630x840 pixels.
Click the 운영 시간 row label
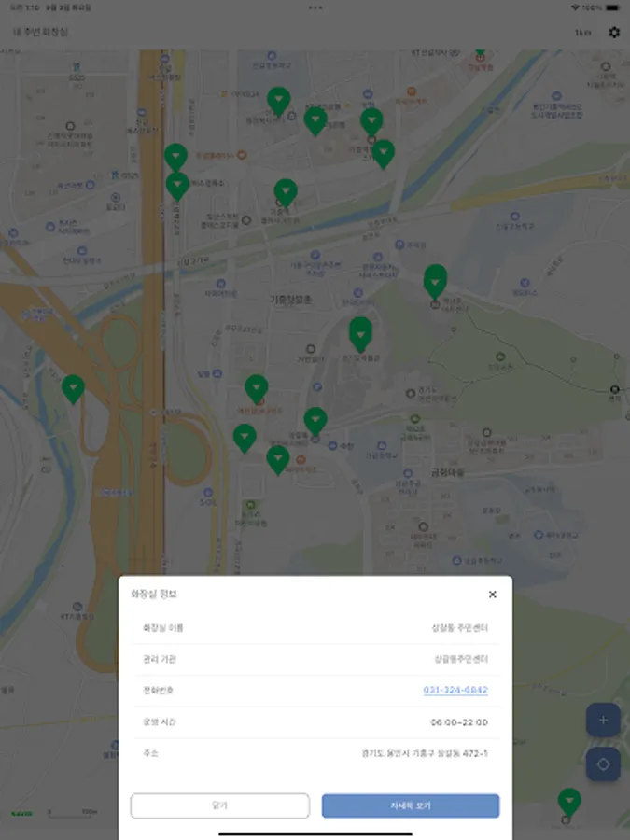click(159, 722)
